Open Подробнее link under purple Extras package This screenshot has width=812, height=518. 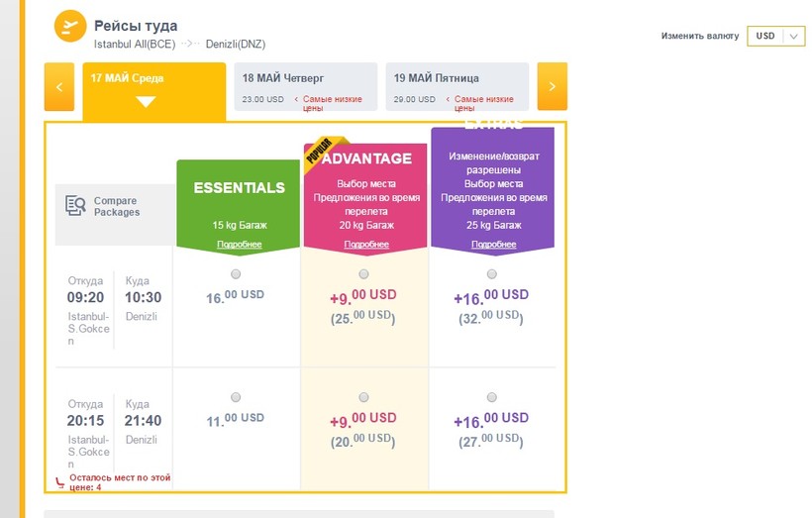[x=493, y=244]
